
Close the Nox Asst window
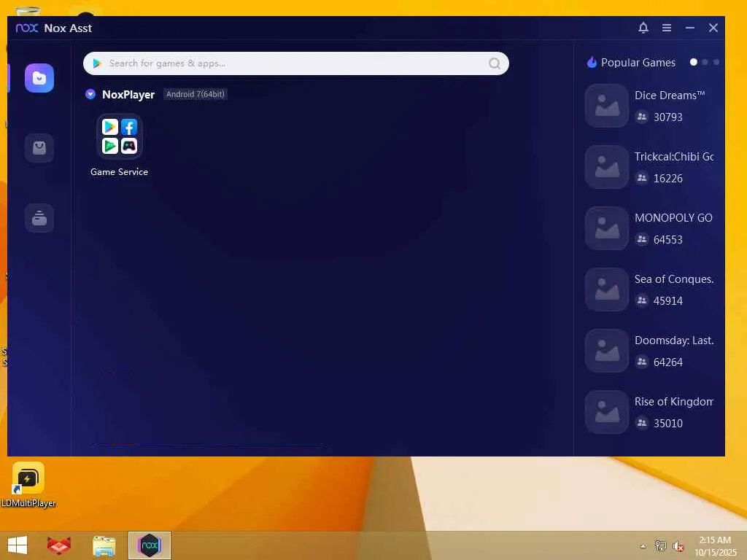[x=713, y=28]
